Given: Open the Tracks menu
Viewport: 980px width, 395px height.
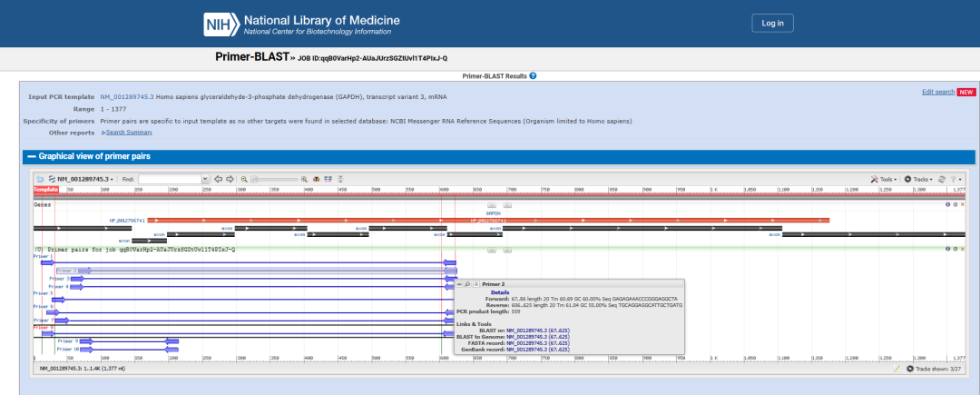Looking at the screenshot, I should point(918,179).
